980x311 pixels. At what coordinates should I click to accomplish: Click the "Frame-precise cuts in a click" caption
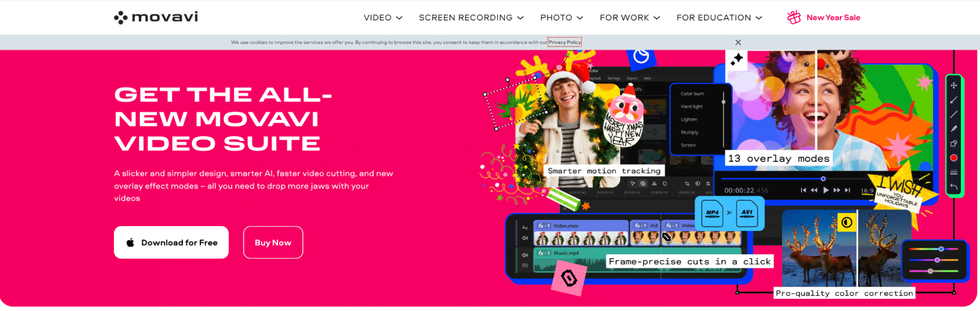(690, 262)
